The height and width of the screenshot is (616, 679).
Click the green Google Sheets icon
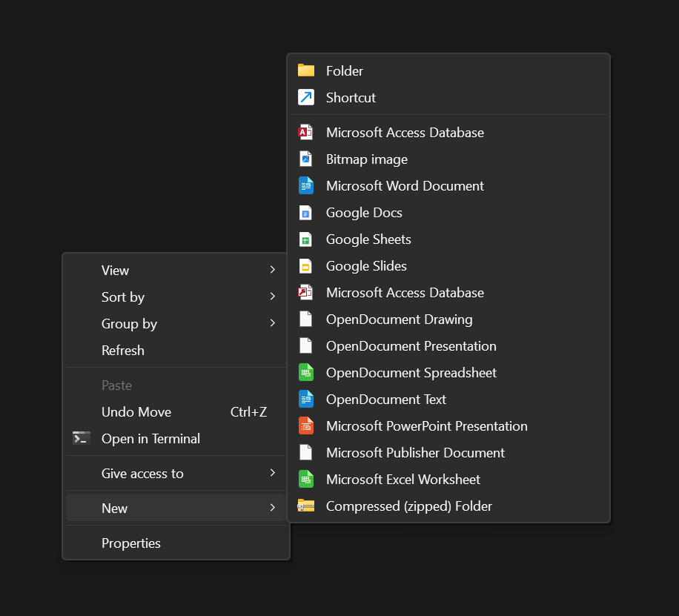pyautogui.click(x=306, y=239)
